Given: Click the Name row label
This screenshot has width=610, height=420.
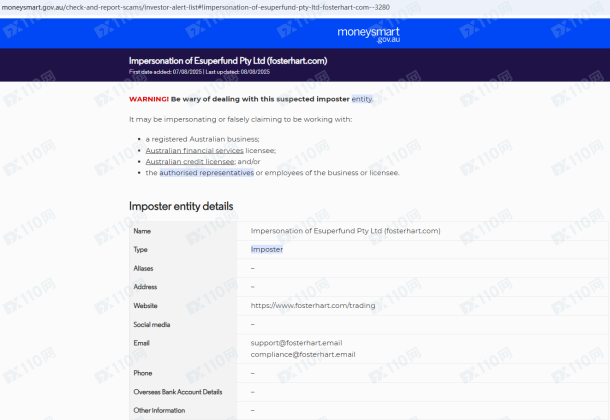Looking at the screenshot, I should [142, 231].
